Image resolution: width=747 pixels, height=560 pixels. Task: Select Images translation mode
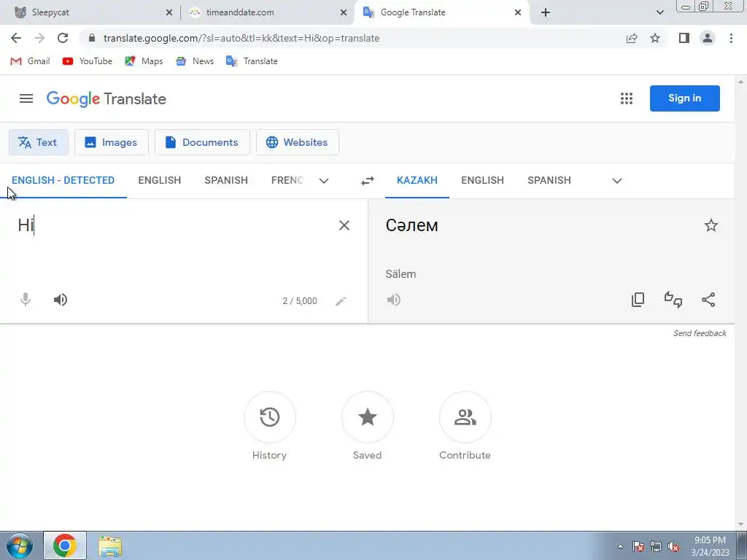click(112, 142)
